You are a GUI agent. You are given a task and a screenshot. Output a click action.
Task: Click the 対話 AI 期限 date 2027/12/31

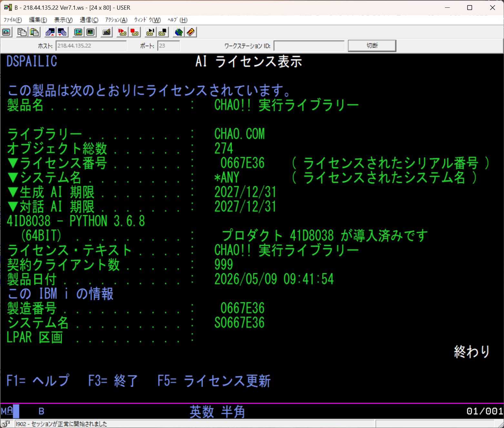[246, 206]
